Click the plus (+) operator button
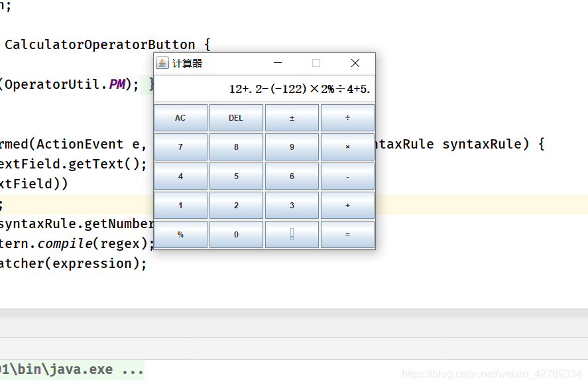The height and width of the screenshot is (386, 588). pyautogui.click(x=347, y=205)
